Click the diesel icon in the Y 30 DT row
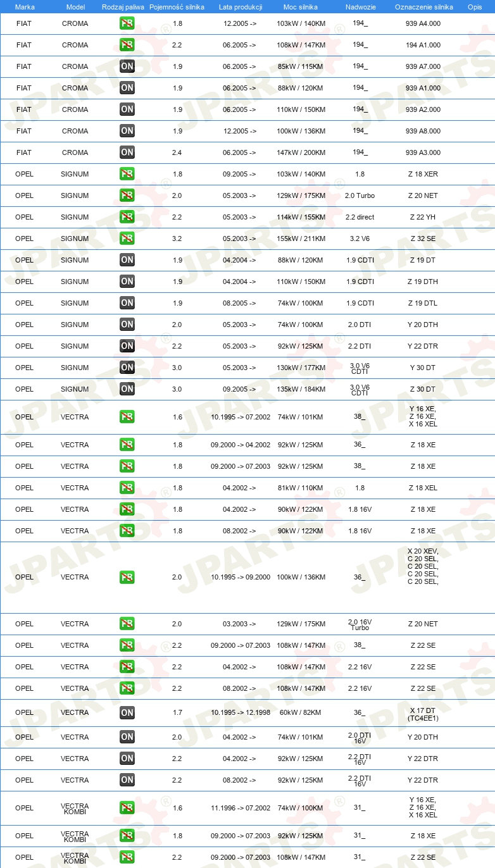The image size is (495, 868). [x=127, y=368]
